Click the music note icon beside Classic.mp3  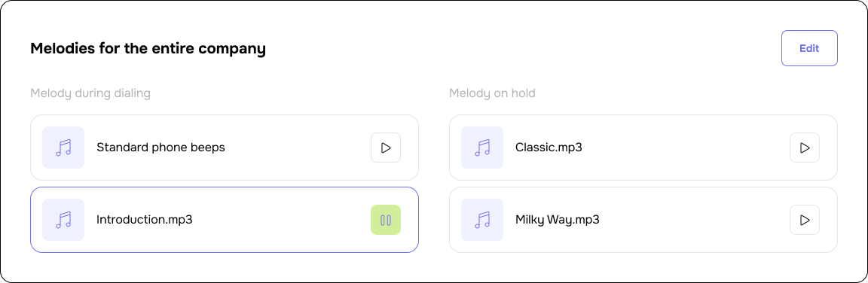pos(482,148)
